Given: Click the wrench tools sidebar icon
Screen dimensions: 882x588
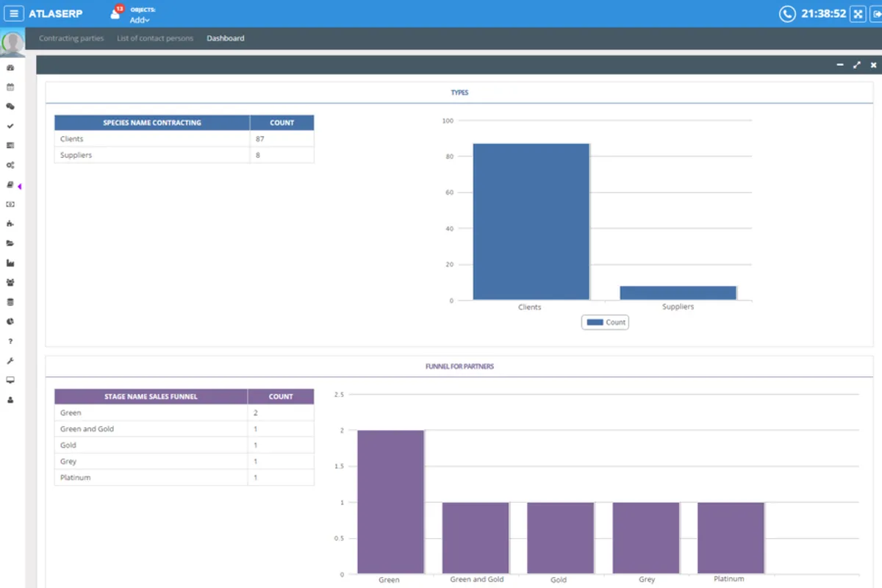Looking at the screenshot, I should pyautogui.click(x=10, y=361).
